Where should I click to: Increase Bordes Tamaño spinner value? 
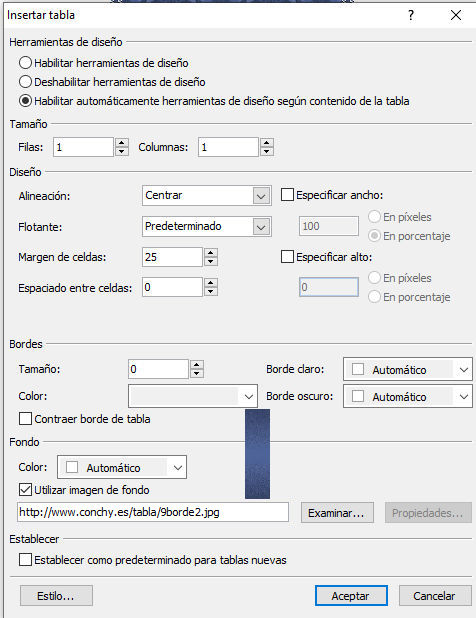(x=197, y=365)
